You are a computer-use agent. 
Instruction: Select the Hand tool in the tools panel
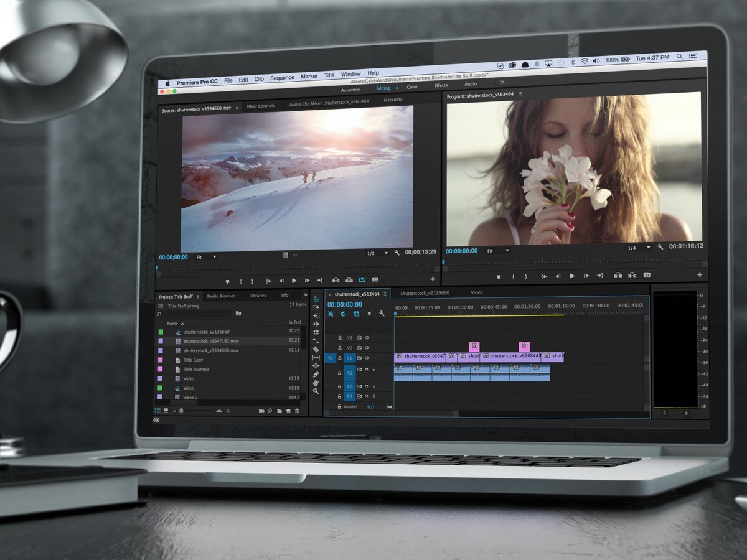(x=316, y=383)
